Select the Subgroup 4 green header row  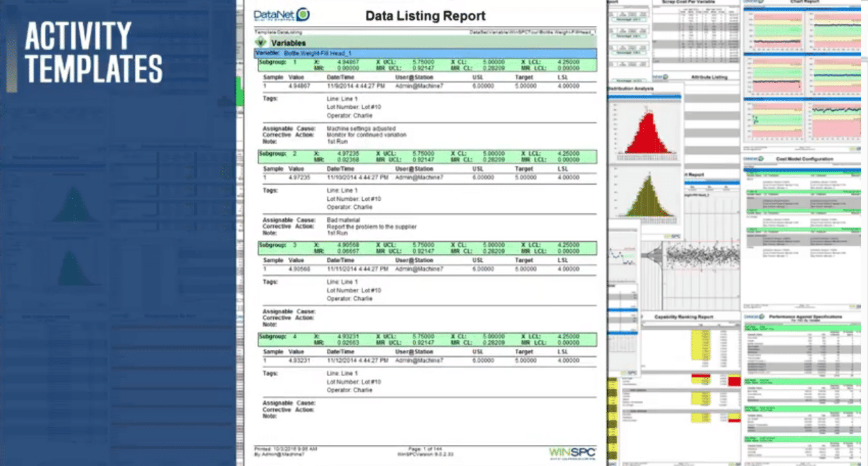[x=427, y=339]
